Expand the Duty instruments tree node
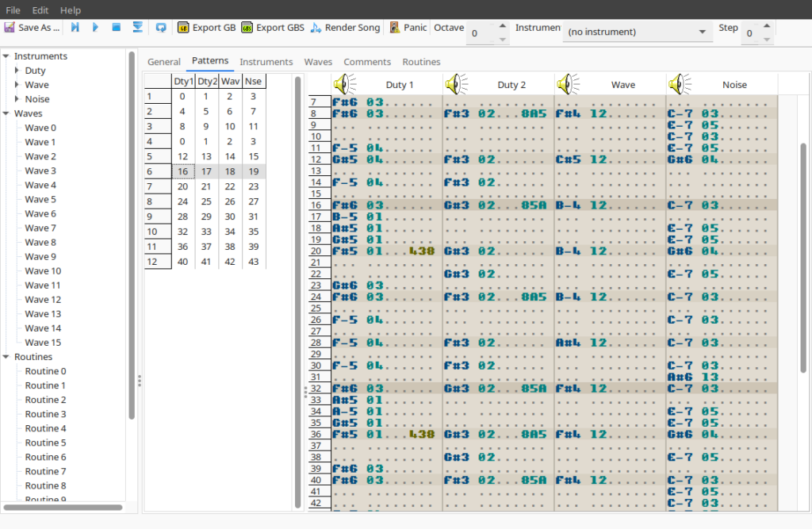The width and height of the screenshot is (812, 529). pyautogui.click(x=17, y=71)
